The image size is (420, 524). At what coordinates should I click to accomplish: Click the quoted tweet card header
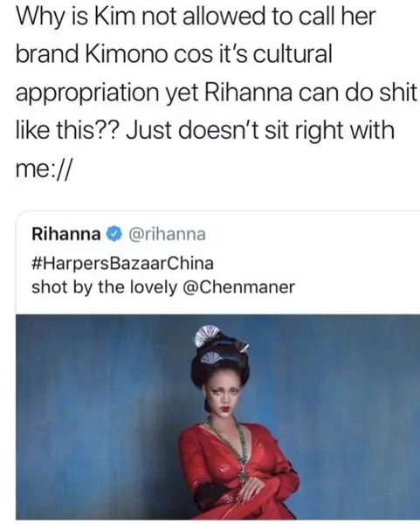click(x=119, y=234)
